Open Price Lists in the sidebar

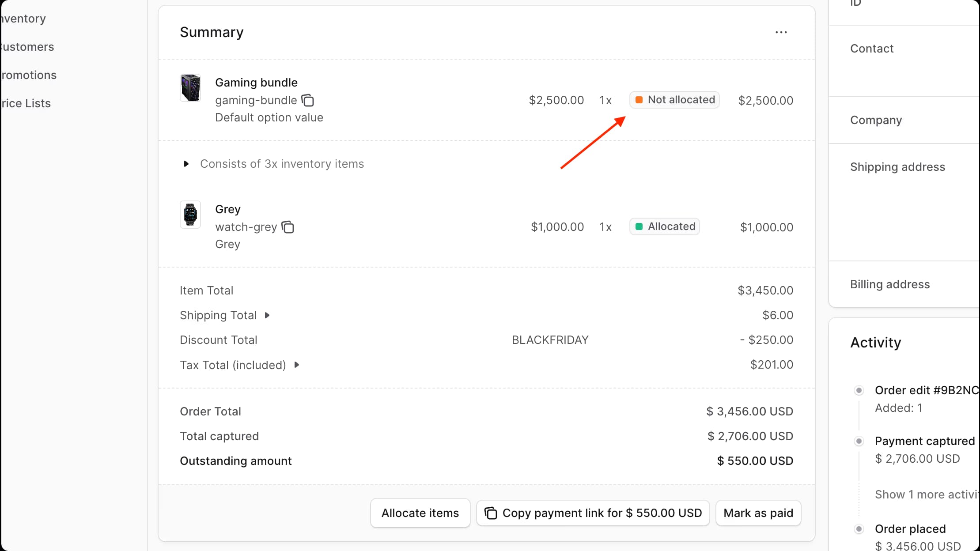coord(26,103)
